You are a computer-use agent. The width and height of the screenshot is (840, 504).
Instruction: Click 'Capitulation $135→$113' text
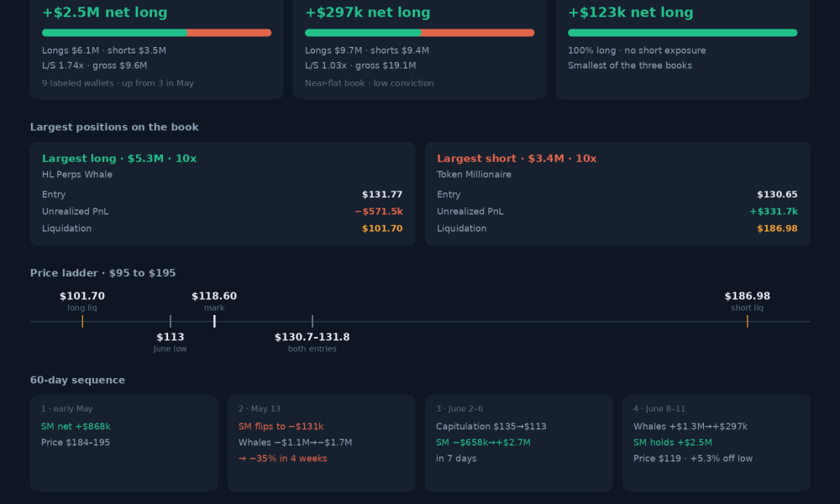coord(491,427)
